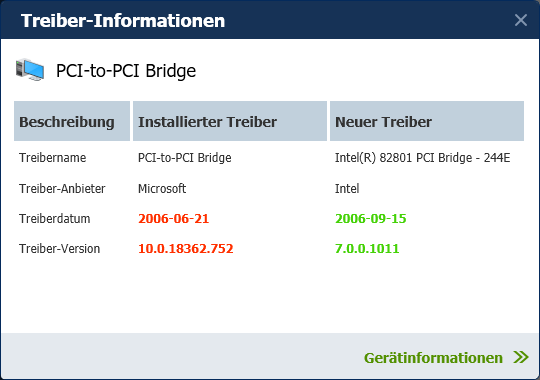Select installed version 10.0.18362.752

[x=186, y=249]
